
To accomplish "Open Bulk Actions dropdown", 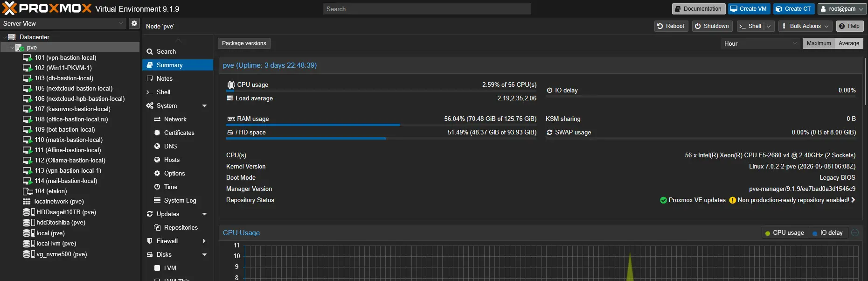I will (805, 26).
